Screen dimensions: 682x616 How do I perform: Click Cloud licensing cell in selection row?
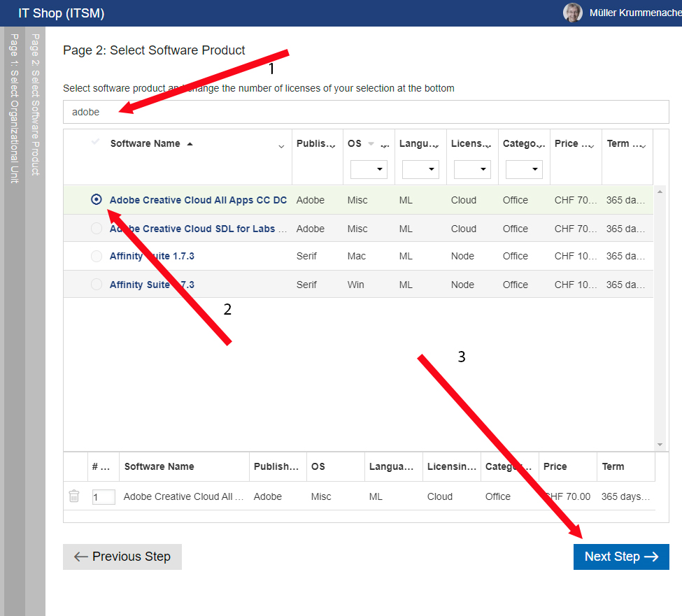coord(440,496)
